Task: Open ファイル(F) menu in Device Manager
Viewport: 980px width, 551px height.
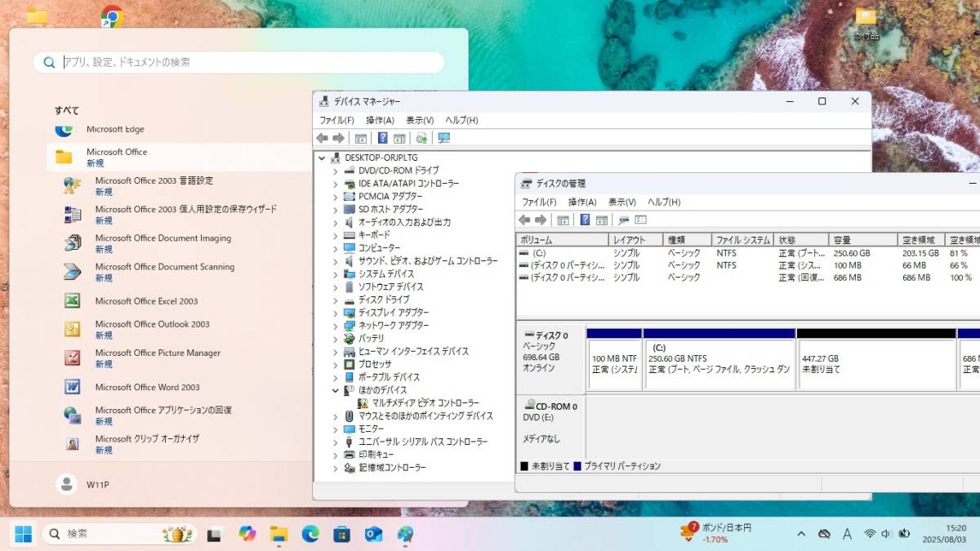Action: (336, 120)
